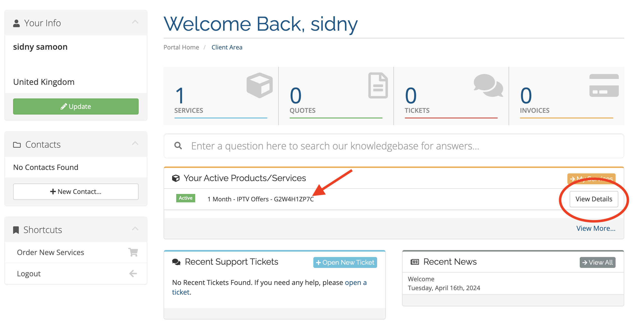Screen dimensions: 644x328
Task: Click the Services cube icon
Action: coord(259,85)
